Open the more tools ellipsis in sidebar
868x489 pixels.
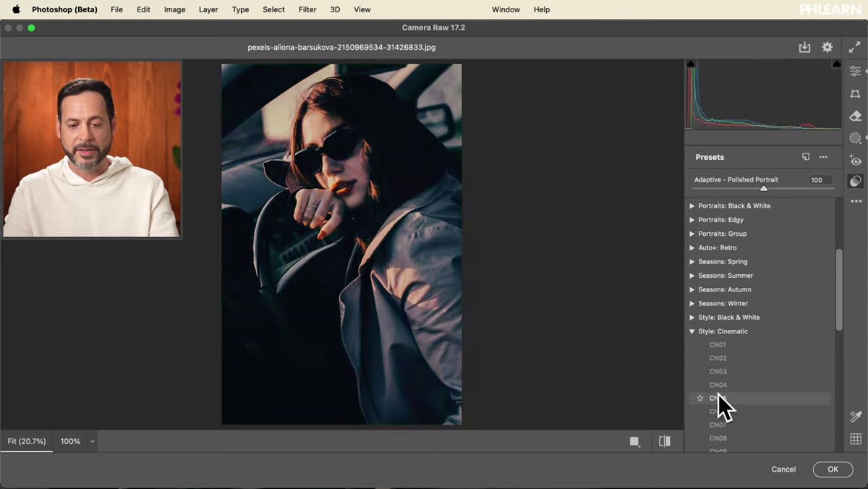tap(856, 202)
